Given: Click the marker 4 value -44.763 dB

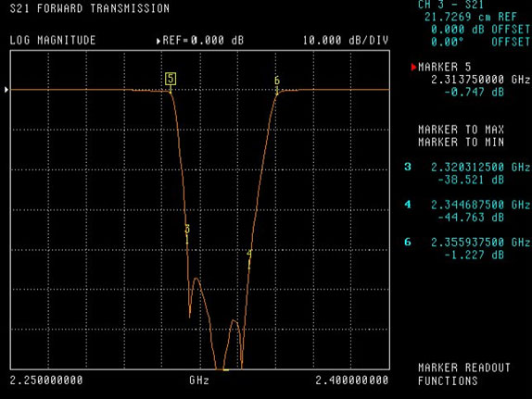Looking at the screenshot, I should [x=471, y=218].
